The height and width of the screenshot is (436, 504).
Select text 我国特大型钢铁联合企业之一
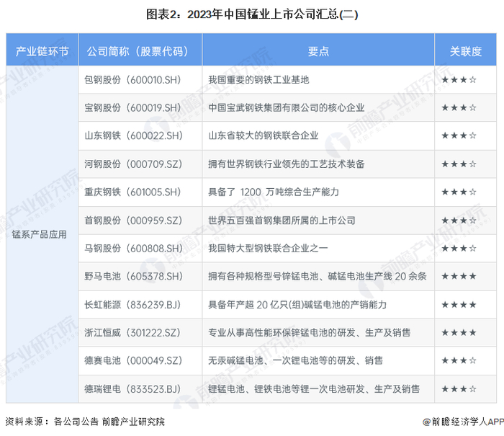tap(268, 249)
